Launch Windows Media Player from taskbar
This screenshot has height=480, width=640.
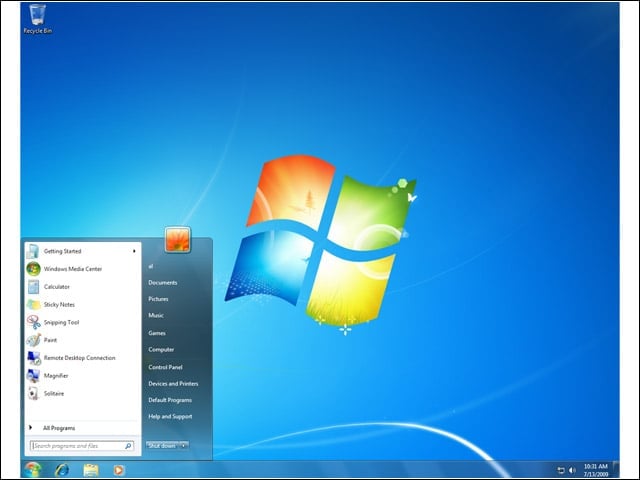118,470
